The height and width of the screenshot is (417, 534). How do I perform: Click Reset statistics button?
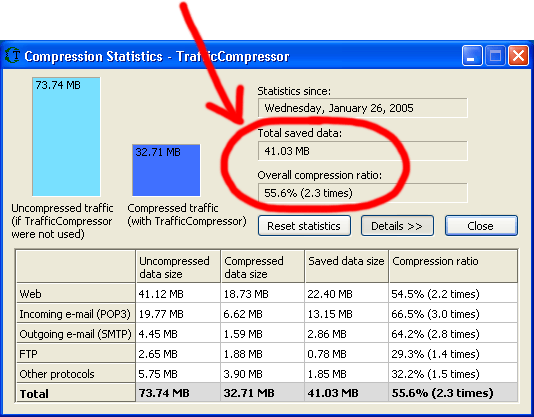304,226
